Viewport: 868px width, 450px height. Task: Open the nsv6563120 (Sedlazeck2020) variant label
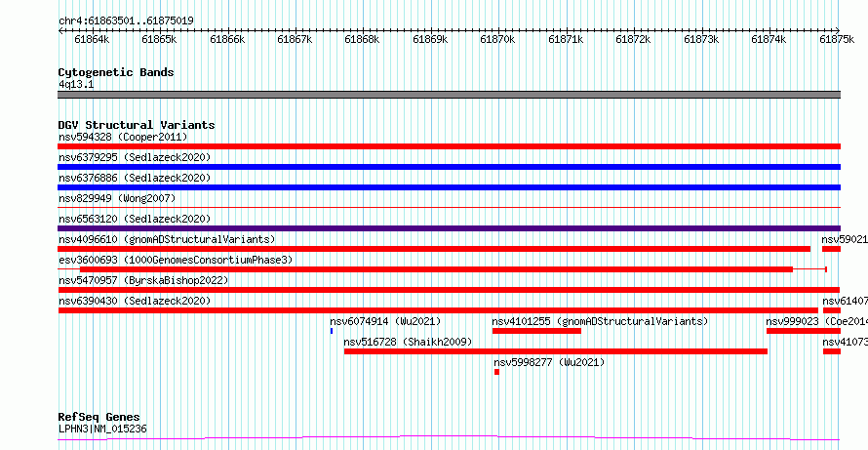tap(135, 219)
